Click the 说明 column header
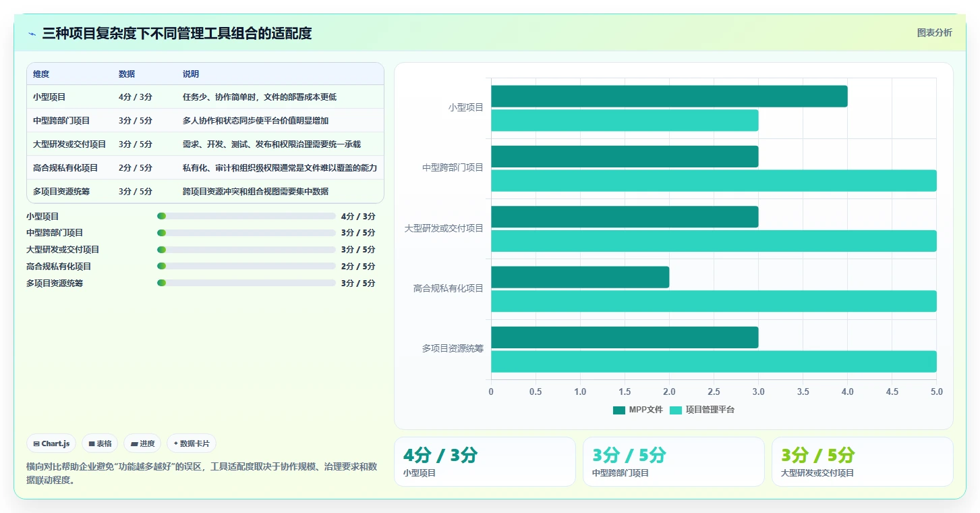This screenshot has height=513, width=980. [191, 74]
